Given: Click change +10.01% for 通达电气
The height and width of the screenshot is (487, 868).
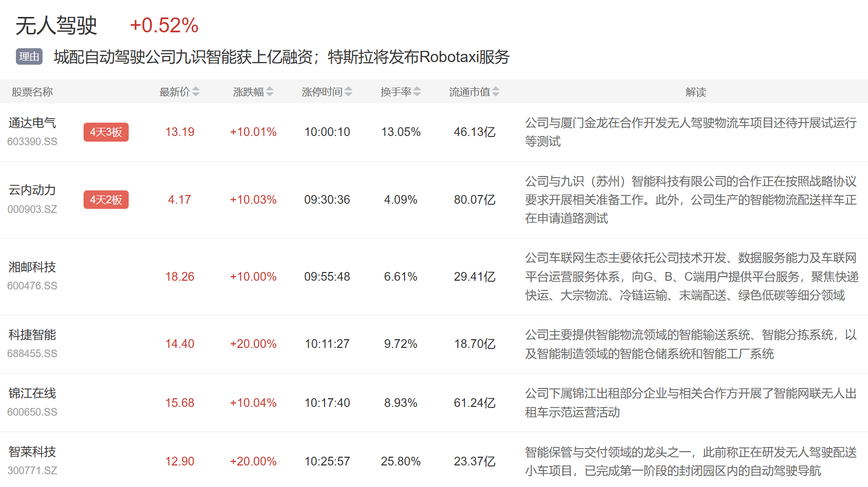Looking at the screenshot, I should click(253, 132).
